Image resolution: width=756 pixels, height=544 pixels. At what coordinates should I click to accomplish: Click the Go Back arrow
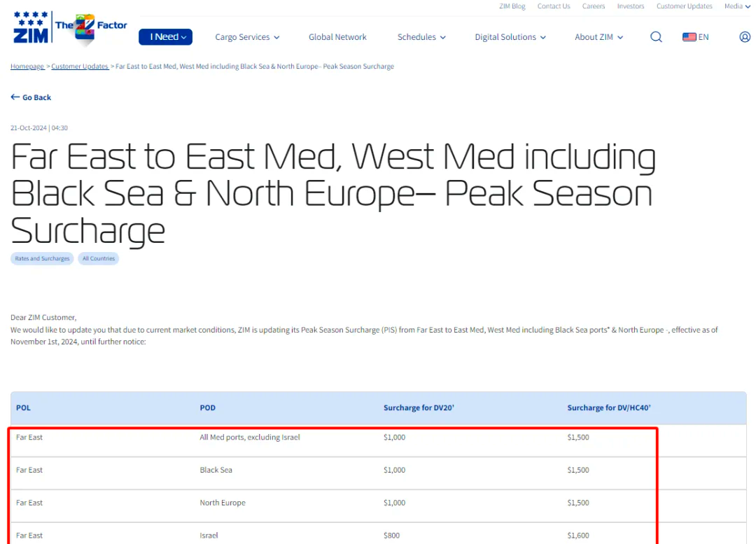[x=15, y=97]
